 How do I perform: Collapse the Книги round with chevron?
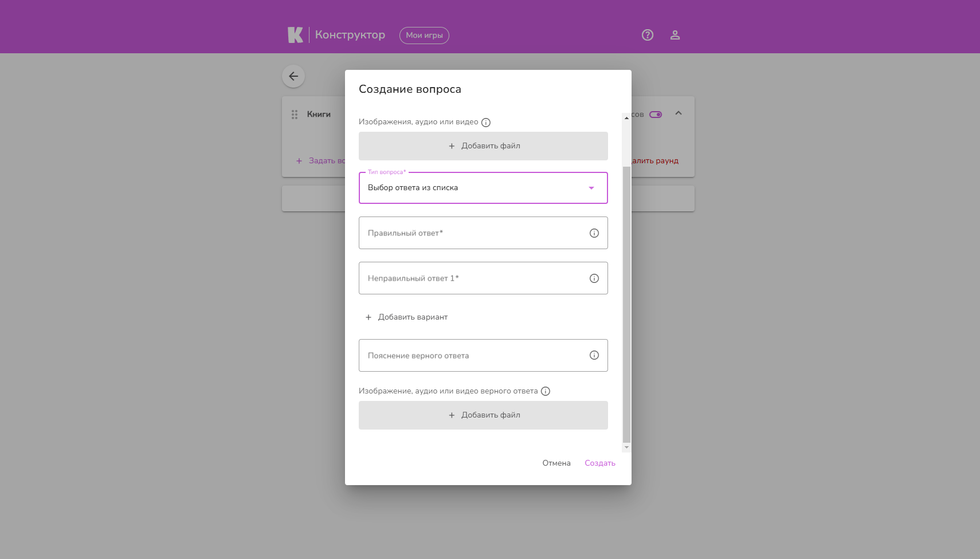679,113
